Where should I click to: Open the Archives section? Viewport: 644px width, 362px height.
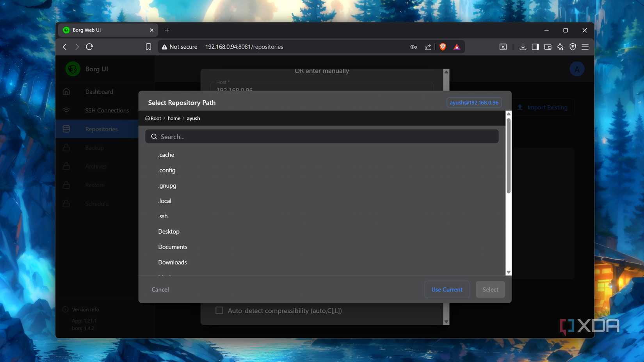(96, 166)
